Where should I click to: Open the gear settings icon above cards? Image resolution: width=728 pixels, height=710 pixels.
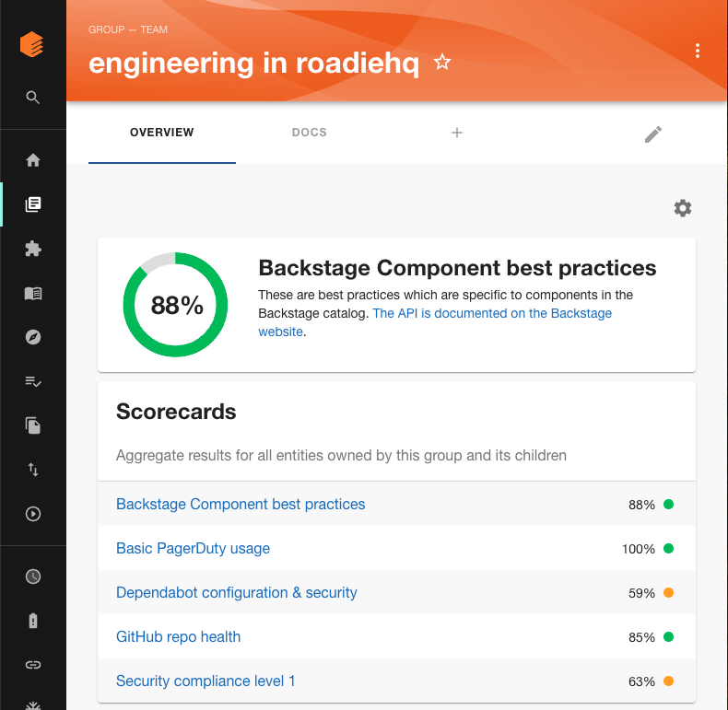[683, 208]
